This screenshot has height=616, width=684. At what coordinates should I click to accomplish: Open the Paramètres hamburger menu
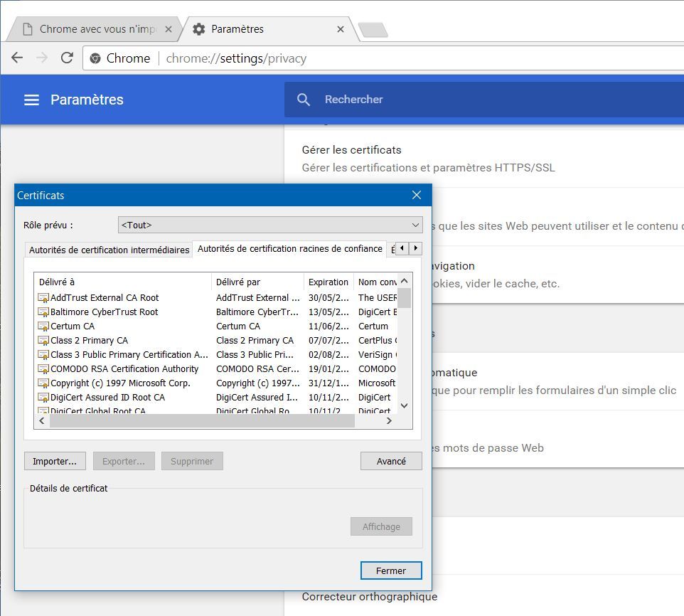point(31,100)
